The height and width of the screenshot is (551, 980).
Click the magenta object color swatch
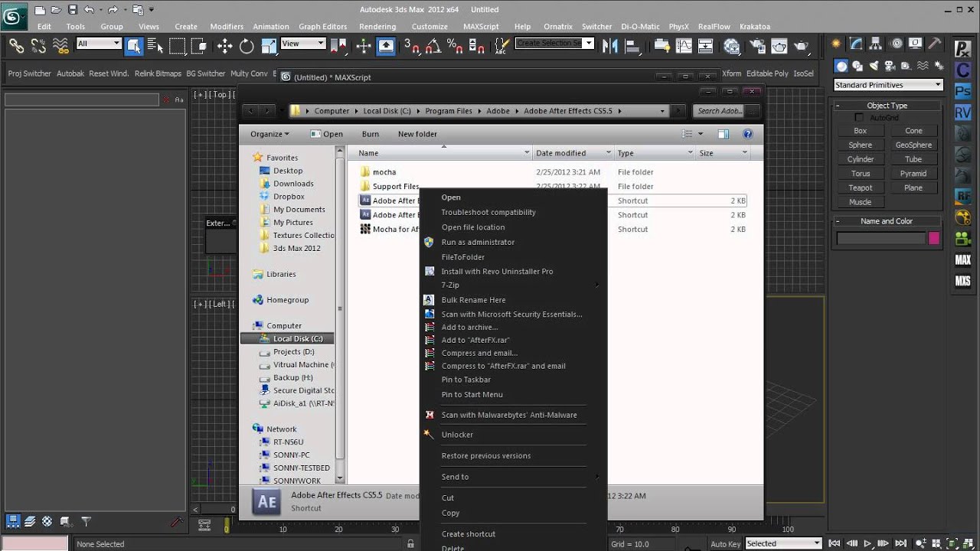click(x=934, y=239)
